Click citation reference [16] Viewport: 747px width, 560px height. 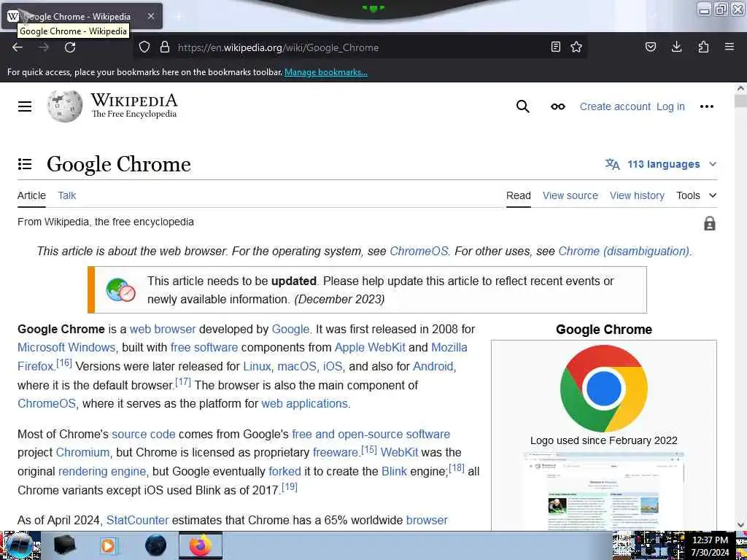click(64, 363)
